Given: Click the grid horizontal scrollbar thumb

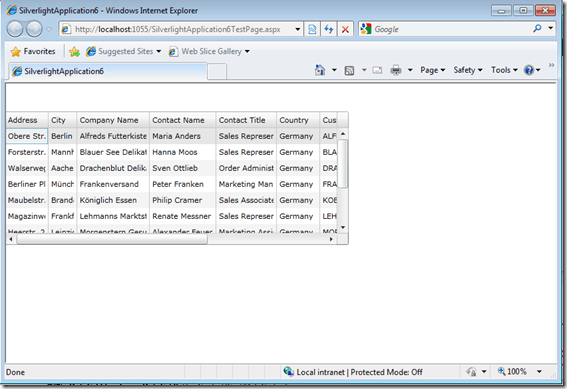Looking at the screenshot, I should 112,239.
